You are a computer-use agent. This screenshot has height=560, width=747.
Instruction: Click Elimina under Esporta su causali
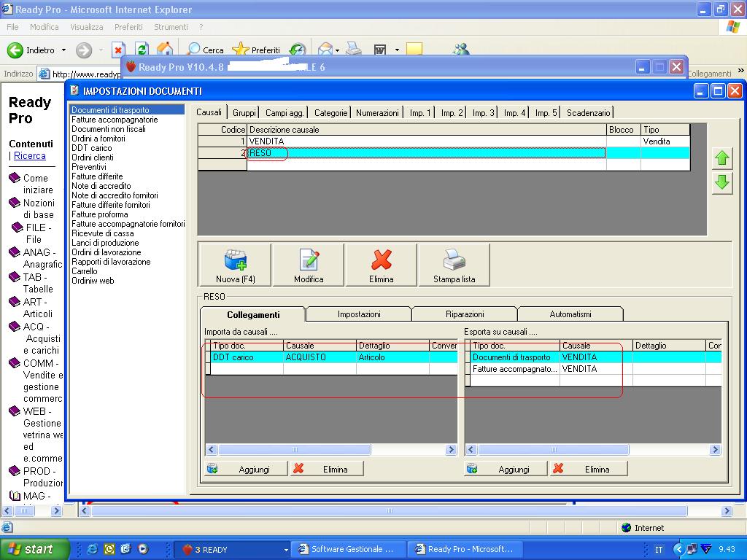coord(589,469)
